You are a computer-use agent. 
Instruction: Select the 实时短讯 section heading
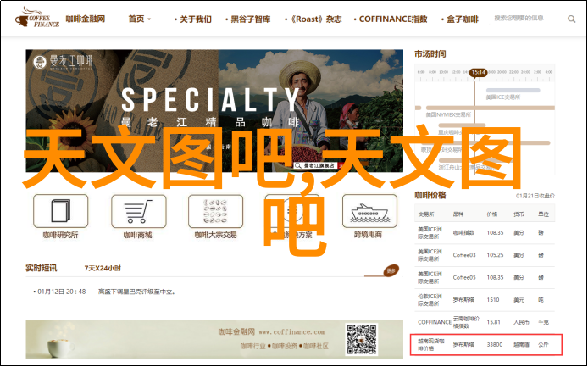pyautogui.click(x=42, y=268)
